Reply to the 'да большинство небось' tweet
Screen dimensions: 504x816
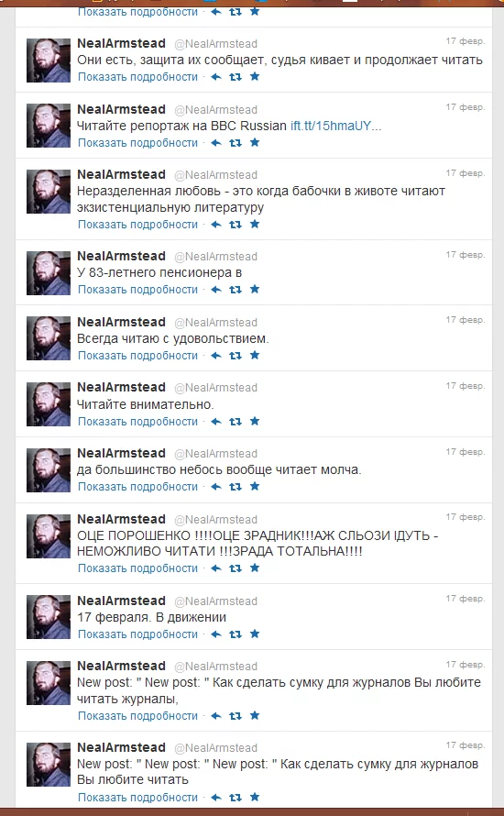[216, 487]
